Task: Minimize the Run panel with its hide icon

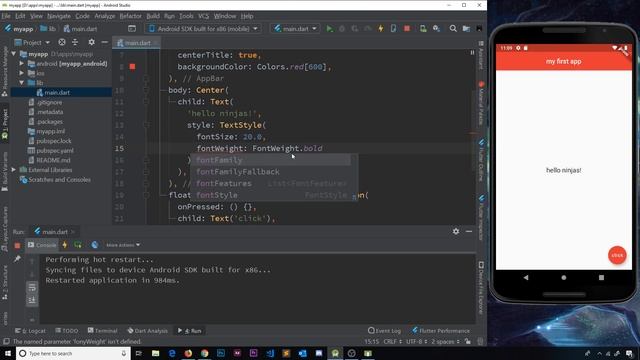Action: (469, 231)
